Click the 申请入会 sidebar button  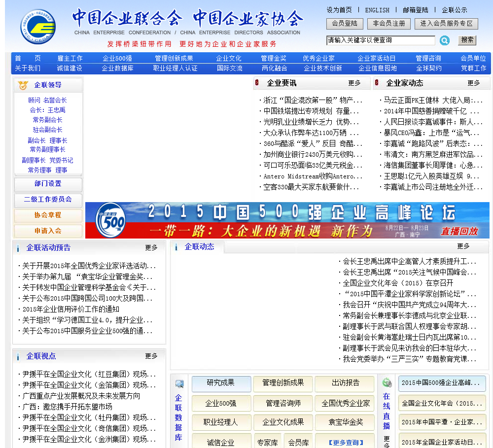tap(48, 231)
